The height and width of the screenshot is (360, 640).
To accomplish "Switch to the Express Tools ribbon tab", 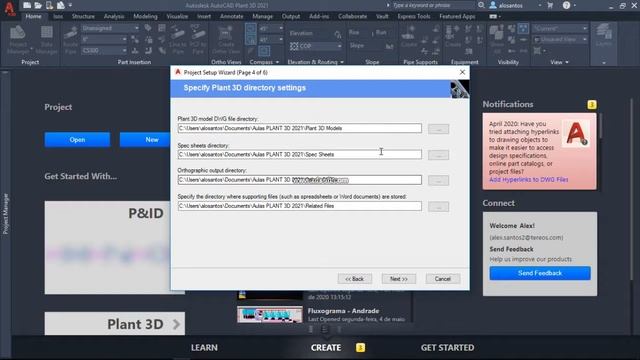I will 414,16.
